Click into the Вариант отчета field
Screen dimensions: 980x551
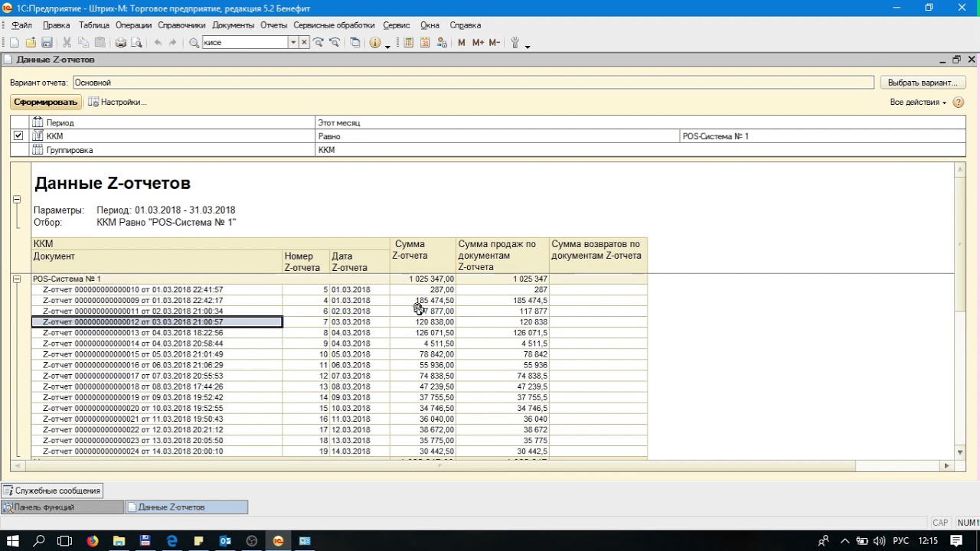(x=473, y=82)
